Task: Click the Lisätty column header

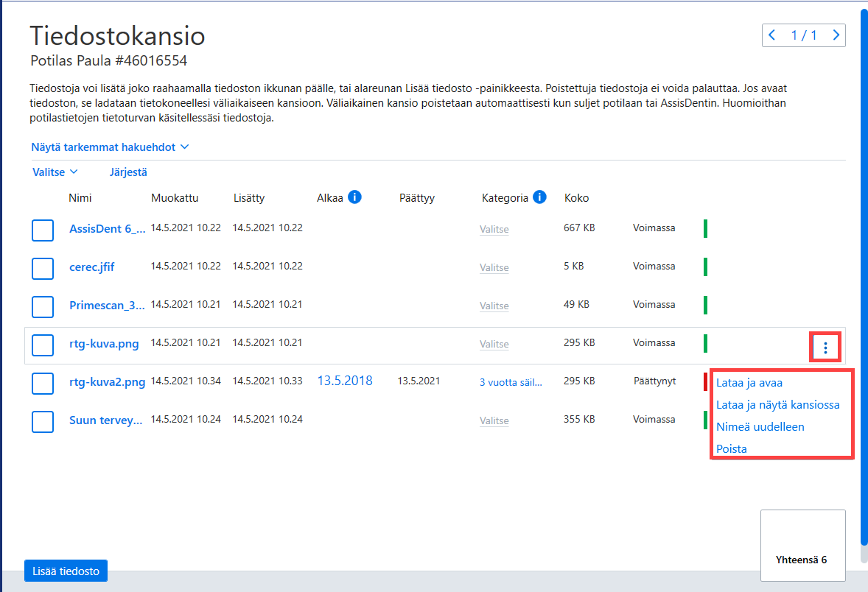Action: click(x=249, y=198)
